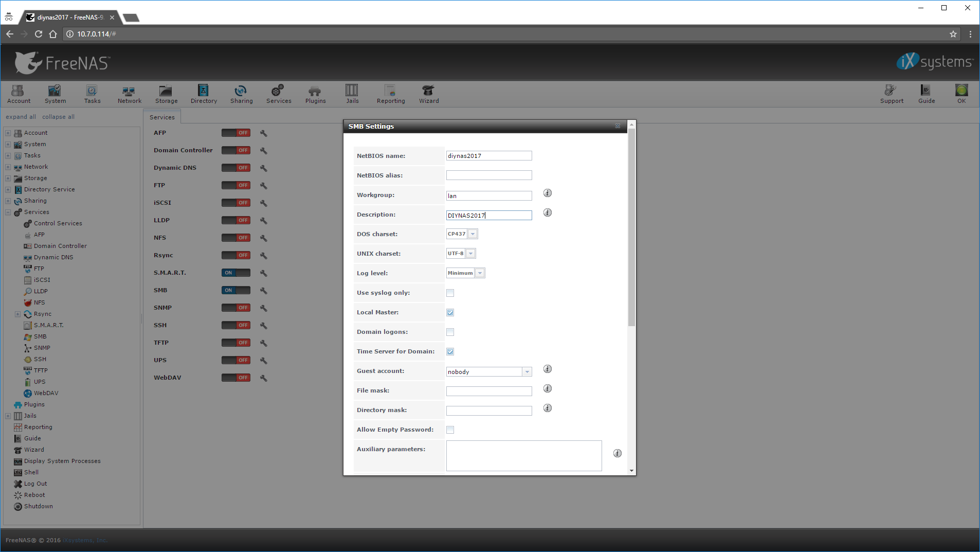The image size is (980, 552).
Task: Click the Auxiliary parameters text area
Action: [524, 456]
